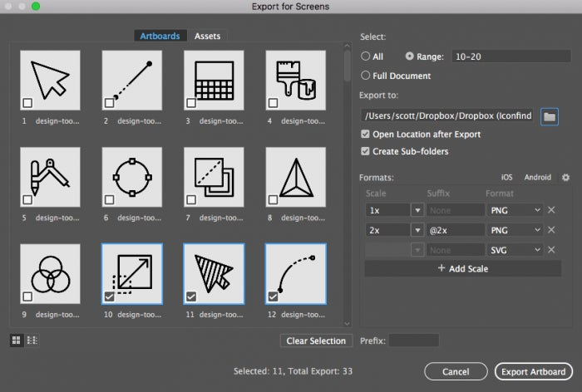
Task: Select artboard 9 three circles thumbnail
Action: [50, 274]
